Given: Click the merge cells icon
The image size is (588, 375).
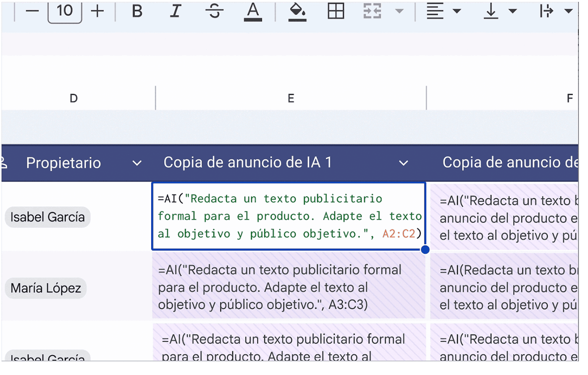Looking at the screenshot, I should 372,11.
